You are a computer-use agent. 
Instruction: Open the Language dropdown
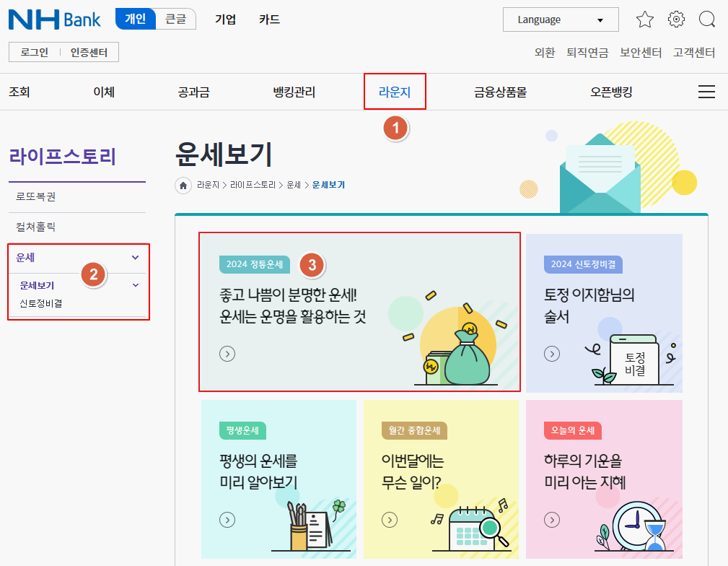[561, 19]
